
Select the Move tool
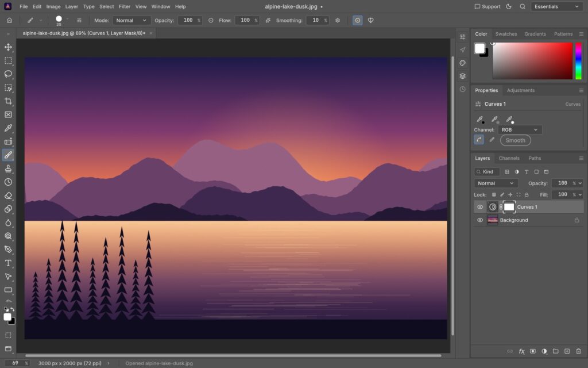tap(8, 47)
